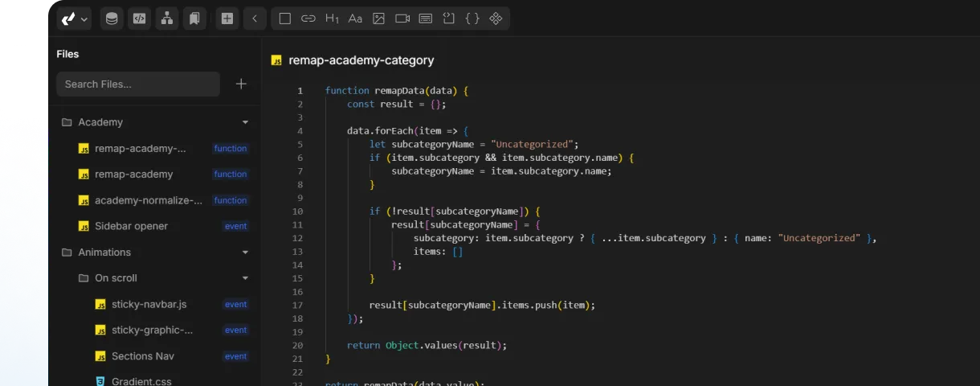Click the function badge on remap-academy
The width and height of the screenshot is (980, 386).
coord(231,175)
